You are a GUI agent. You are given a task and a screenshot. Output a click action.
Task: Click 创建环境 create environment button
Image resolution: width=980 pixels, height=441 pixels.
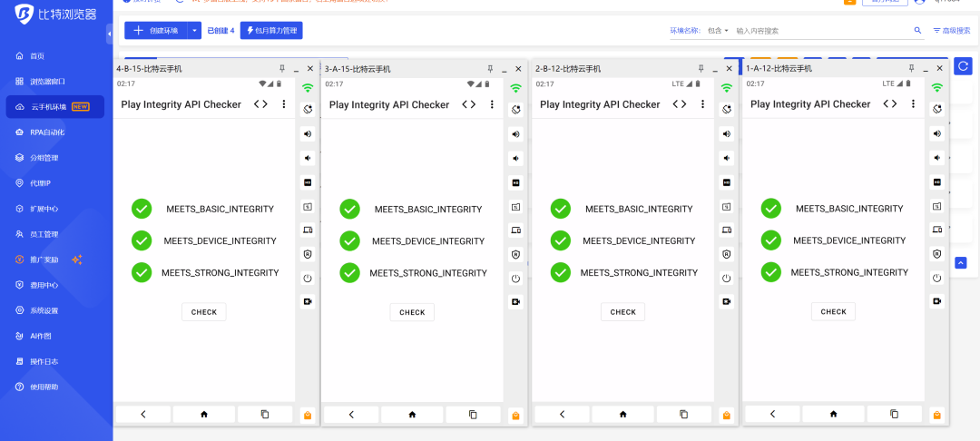(156, 31)
